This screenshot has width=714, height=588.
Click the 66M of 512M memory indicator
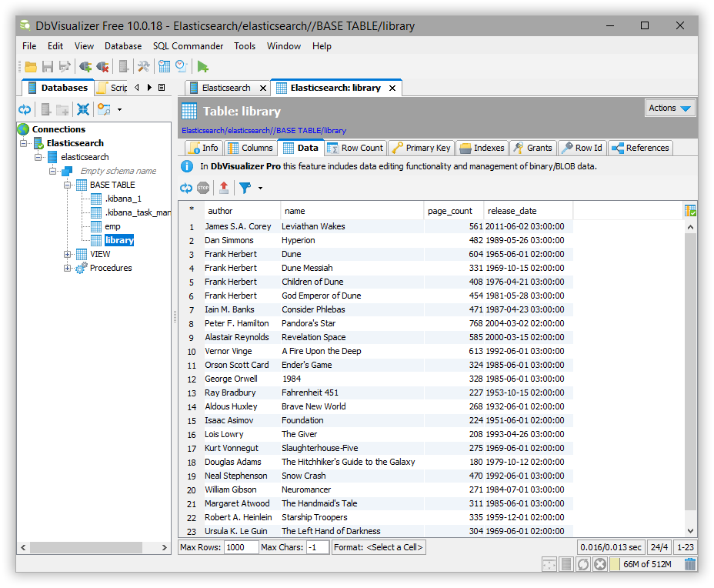point(649,564)
